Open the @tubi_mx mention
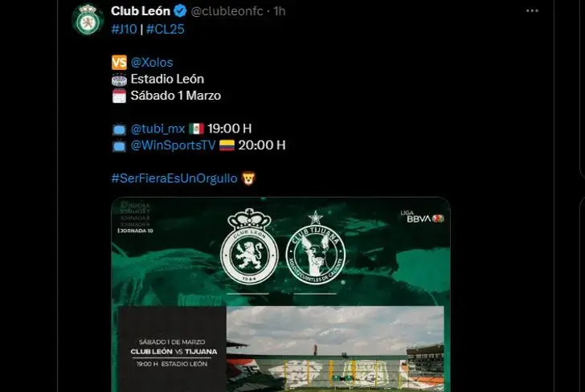The image size is (585, 392). click(x=157, y=129)
